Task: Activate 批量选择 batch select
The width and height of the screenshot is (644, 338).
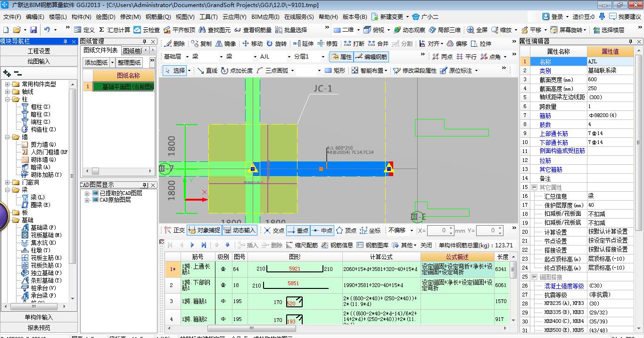Action: pos(291,30)
